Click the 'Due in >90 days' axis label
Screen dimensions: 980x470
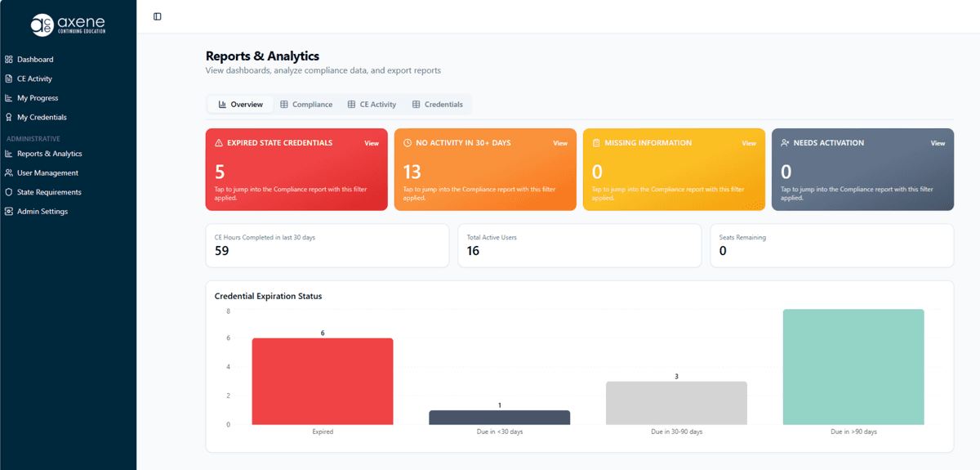click(x=853, y=432)
